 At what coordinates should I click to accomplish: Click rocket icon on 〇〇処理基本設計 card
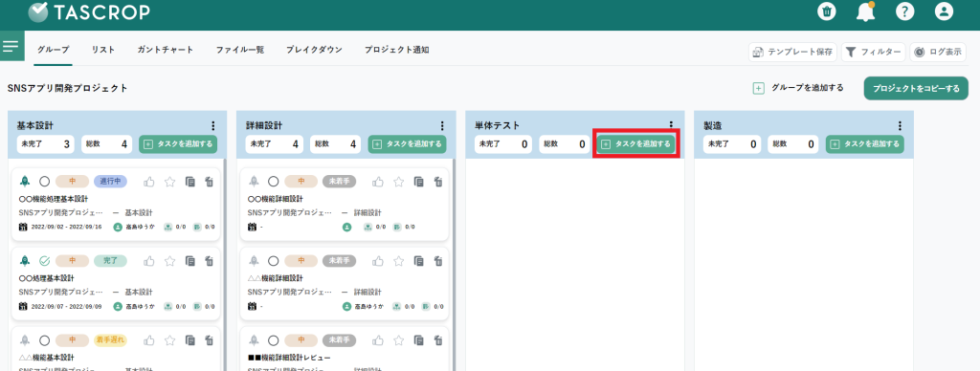click(25, 260)
